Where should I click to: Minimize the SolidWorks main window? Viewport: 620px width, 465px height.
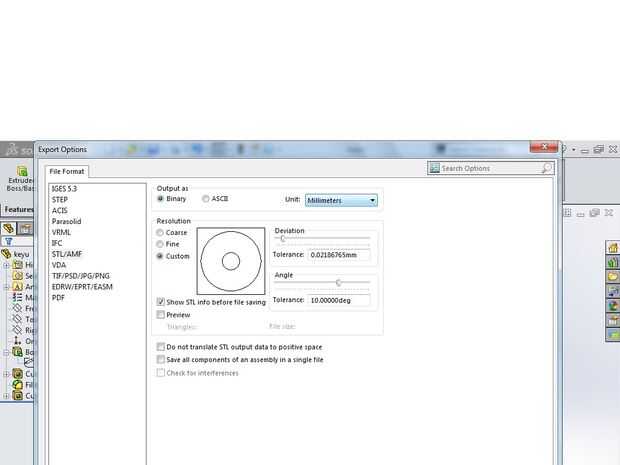(585, 150)
